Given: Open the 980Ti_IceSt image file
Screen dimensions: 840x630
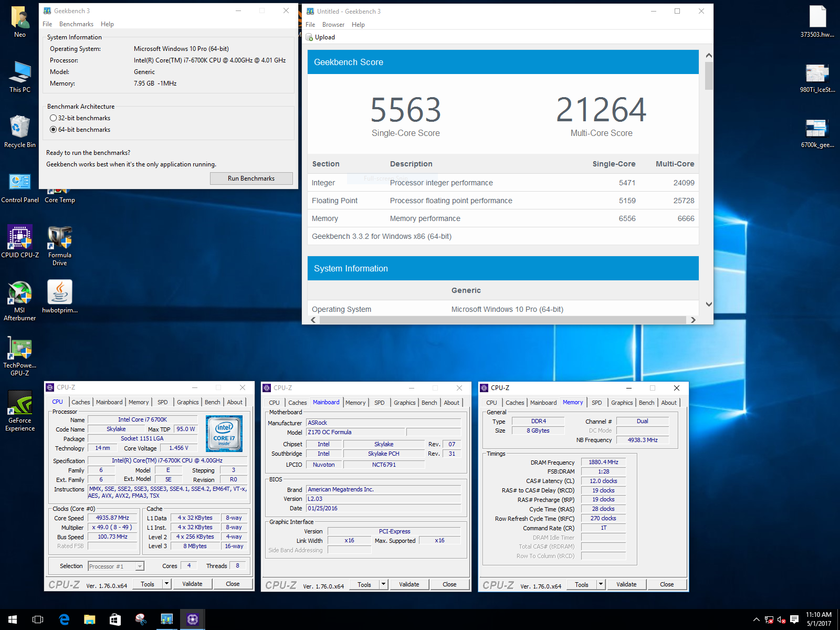Looking at the screenshot, I should 817,77.
